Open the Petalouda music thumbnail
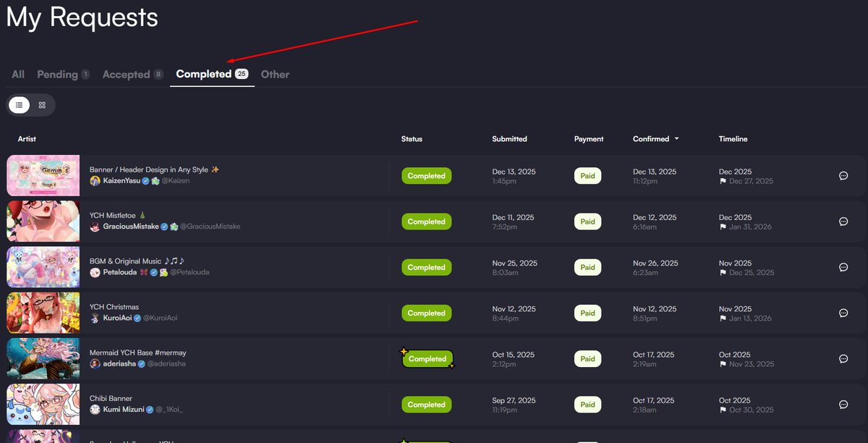This screenshot has height=443, width=868. (x=43, y=267)
